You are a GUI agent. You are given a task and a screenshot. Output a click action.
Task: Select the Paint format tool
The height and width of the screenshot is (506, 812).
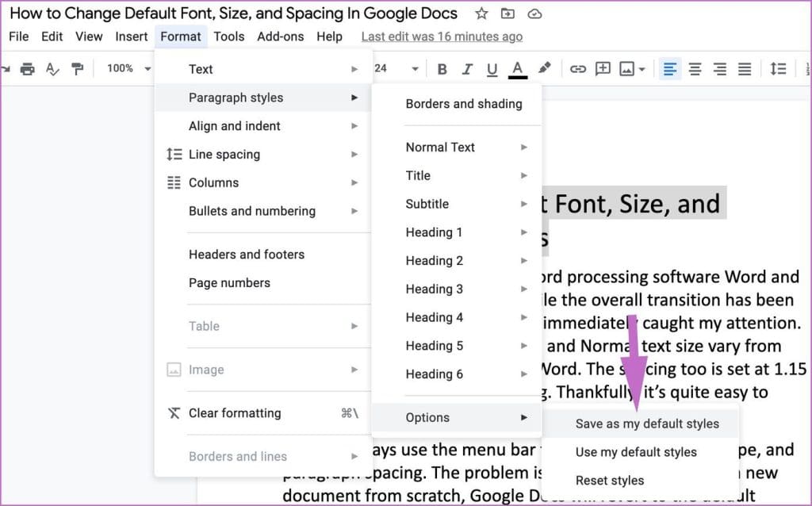tap(78, 69)
